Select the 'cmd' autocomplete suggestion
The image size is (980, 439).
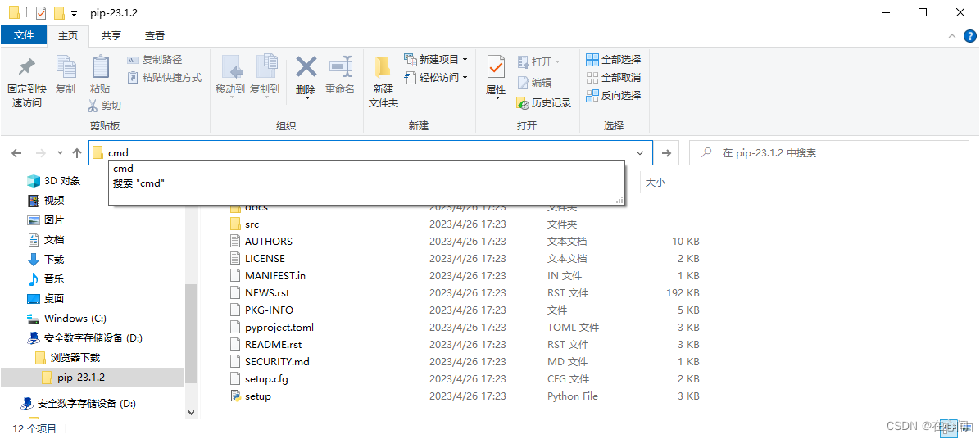click(x=123, y=169)
